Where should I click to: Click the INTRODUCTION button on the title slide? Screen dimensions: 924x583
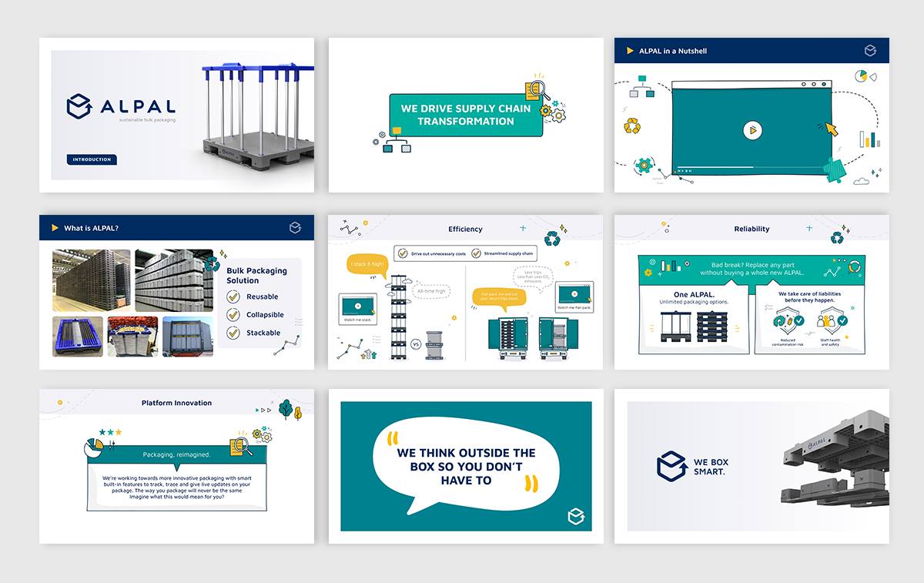[x=92, y=159]
